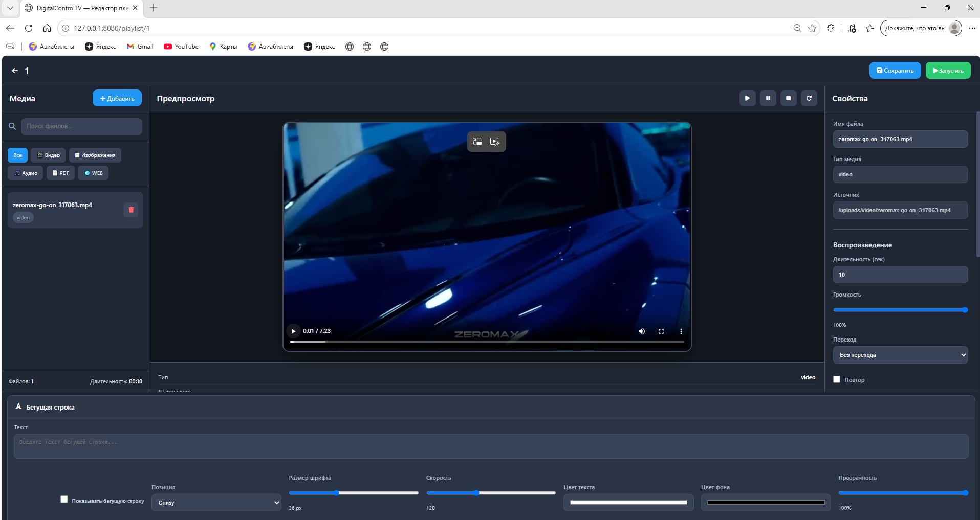Open the browser tab search chevron

tap(10, 8)
